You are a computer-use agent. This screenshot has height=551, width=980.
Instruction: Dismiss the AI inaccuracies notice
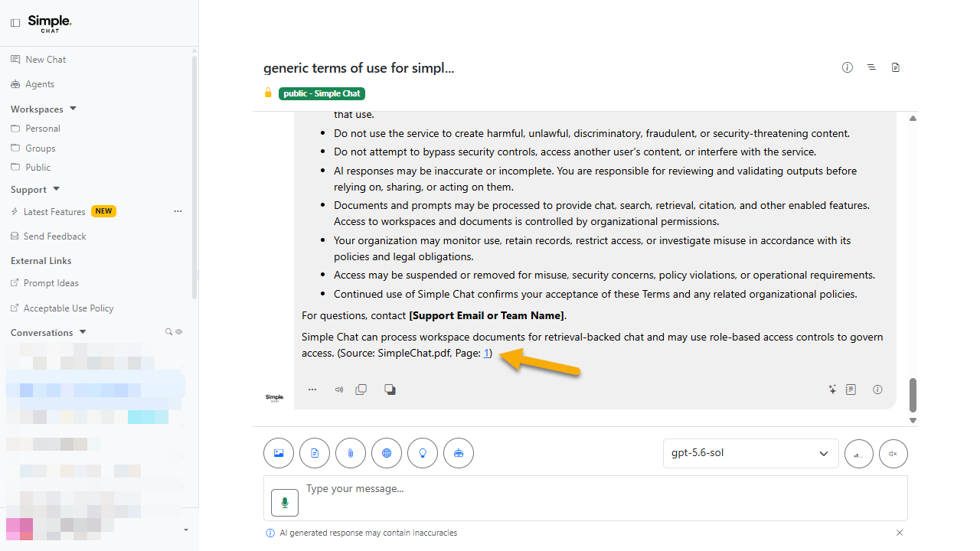(900, 533)
